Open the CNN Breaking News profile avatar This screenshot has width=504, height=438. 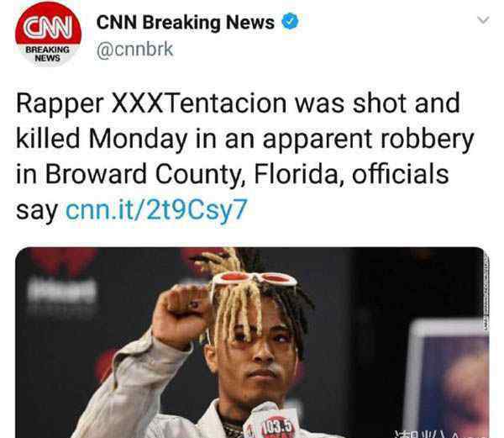48,34
